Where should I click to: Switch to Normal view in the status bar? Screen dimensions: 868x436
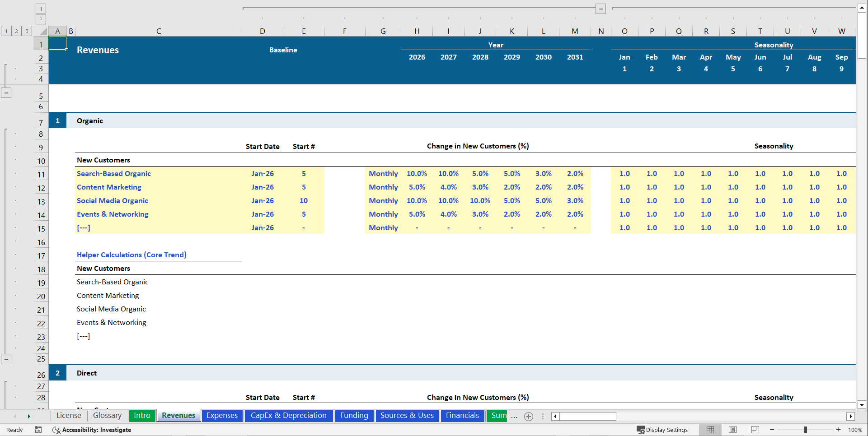coord(710,430)
